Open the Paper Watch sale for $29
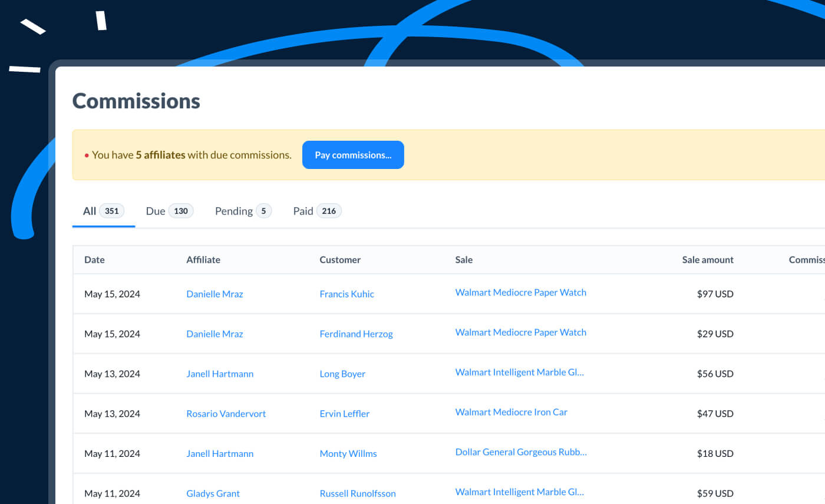Viewport: 825px width, 504px height. [521, 332]
